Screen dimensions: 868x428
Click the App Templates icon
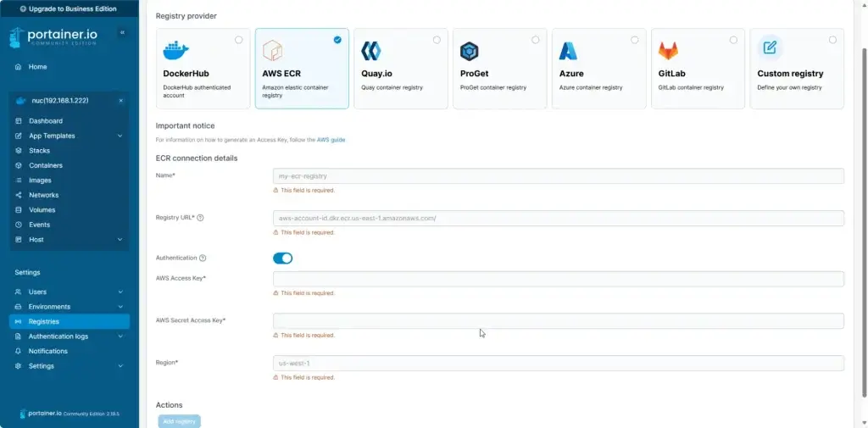[x=19, y=136]
